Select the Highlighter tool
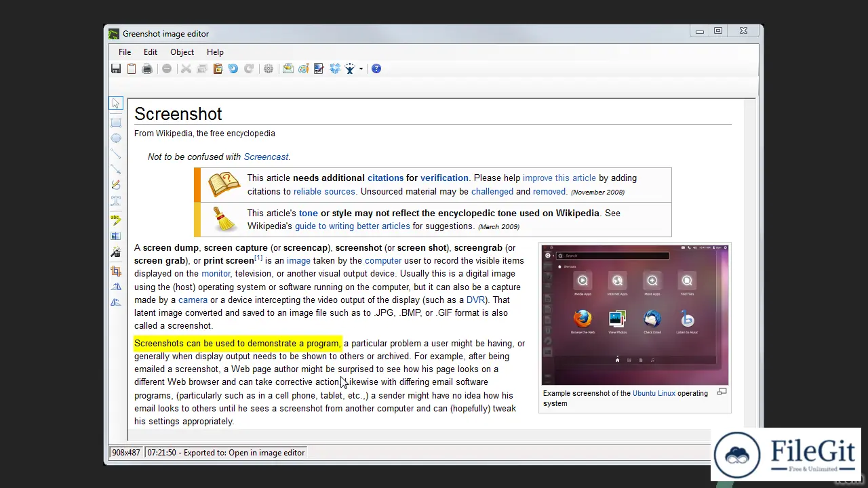The image size is (868, 488). tap(116, 220)
